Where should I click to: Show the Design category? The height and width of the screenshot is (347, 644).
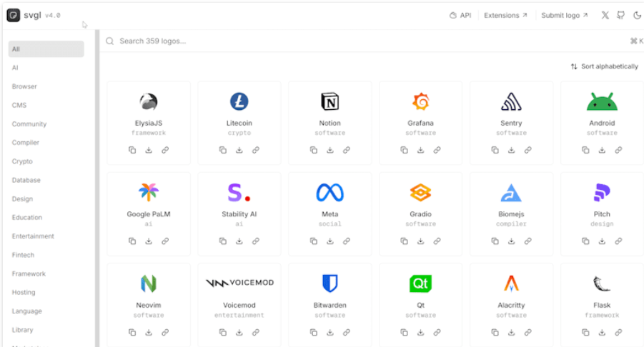[x=22, y=199]
